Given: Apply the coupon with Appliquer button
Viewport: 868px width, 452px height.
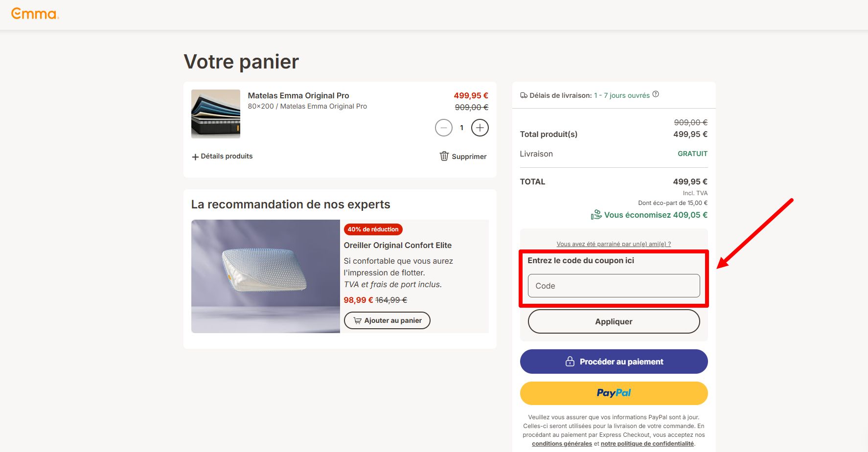Looking at the screenshot, I should (x=614, y=321).
